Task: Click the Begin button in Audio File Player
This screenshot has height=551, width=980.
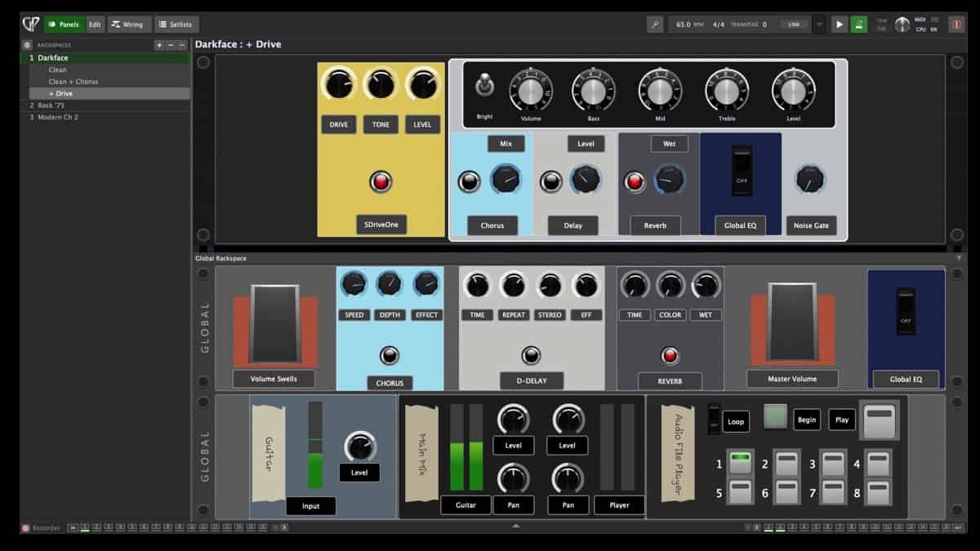Action: [x=807, y=420]
